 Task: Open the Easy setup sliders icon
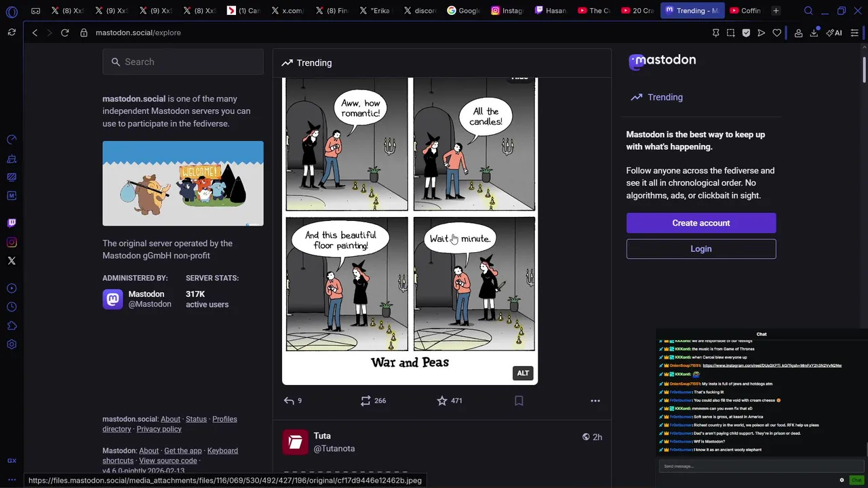[854, 33]
